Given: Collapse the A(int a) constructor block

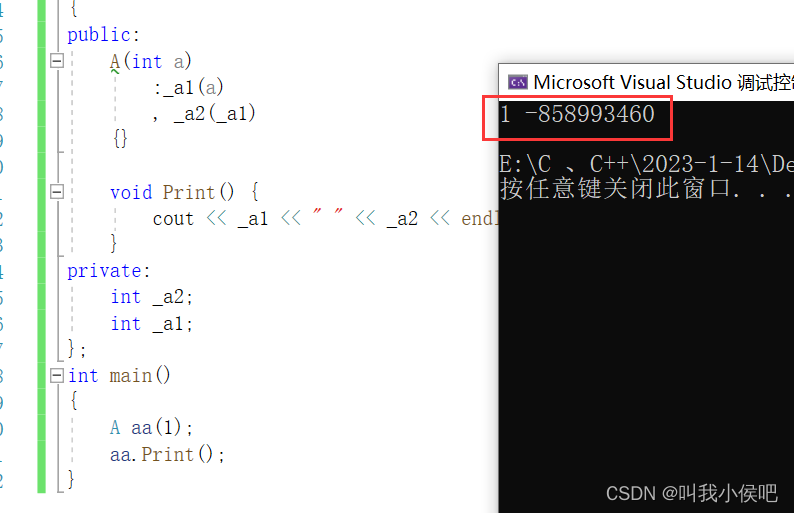Looking at the screenshot, I should click(x=57, y=61).
